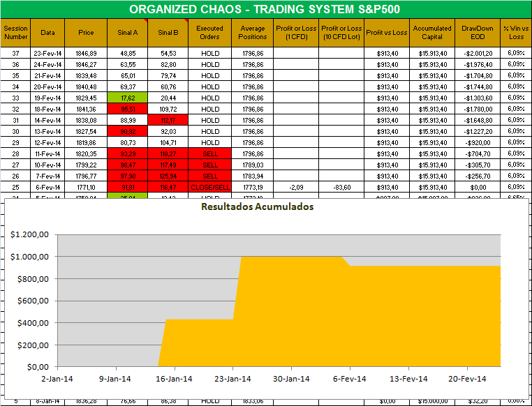This screenshot has height=406, width=532.
Task: Select the 'Profit vs Loss' header cell
Action: (x=387, y=33)
